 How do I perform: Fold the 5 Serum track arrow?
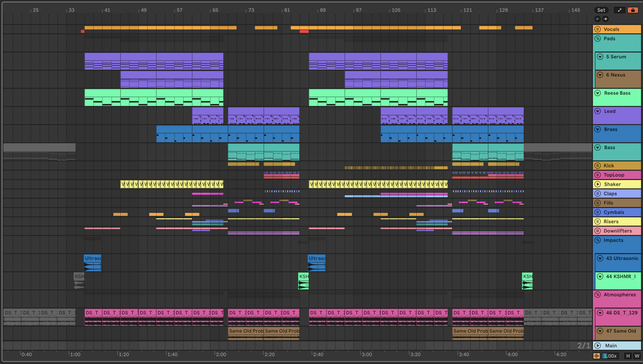pyautogui.click(x=600, y=57)
